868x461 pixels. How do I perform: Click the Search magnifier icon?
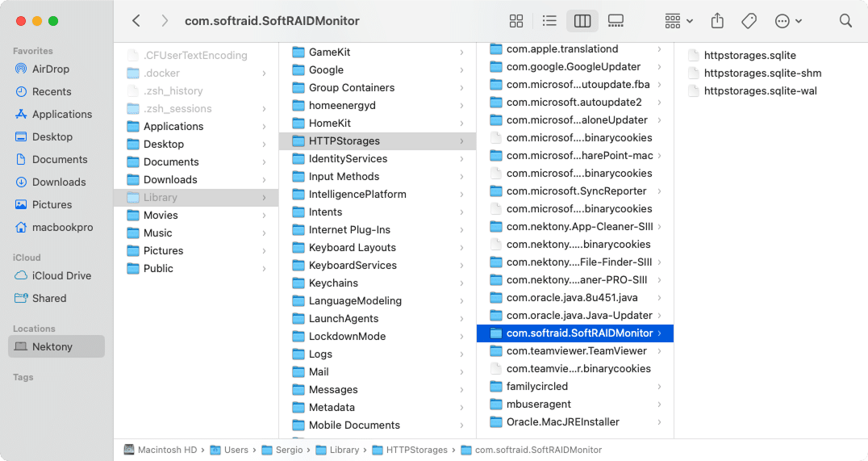click(x=845, y=21)
